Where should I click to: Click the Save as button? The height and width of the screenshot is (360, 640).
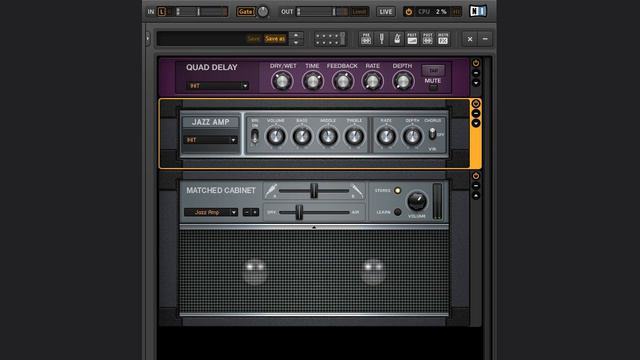click(x=275, y=39)
